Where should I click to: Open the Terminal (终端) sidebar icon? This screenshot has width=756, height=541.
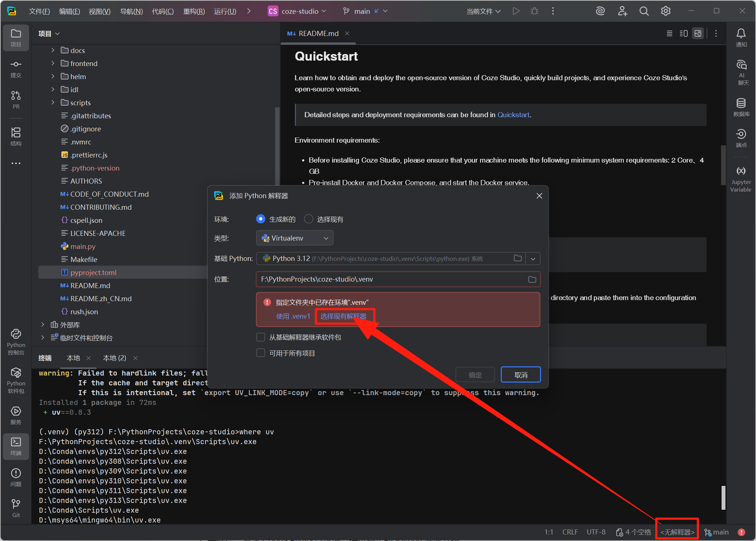(16, 446)
